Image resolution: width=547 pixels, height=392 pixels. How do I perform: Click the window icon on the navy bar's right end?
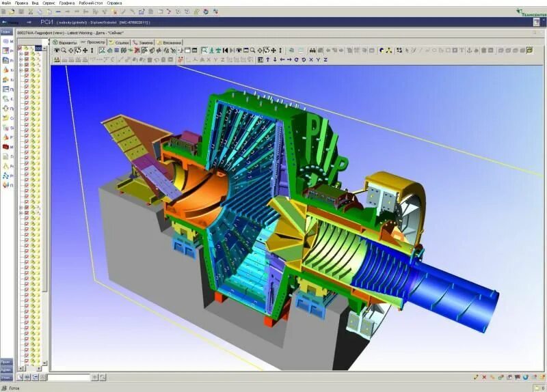537,23
